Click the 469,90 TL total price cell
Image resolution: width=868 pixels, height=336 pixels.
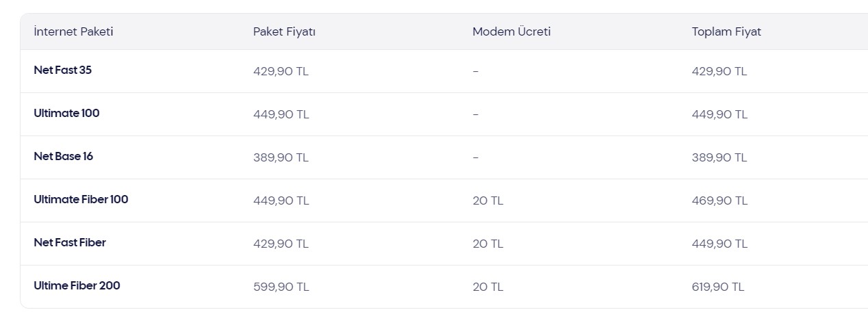719,201
